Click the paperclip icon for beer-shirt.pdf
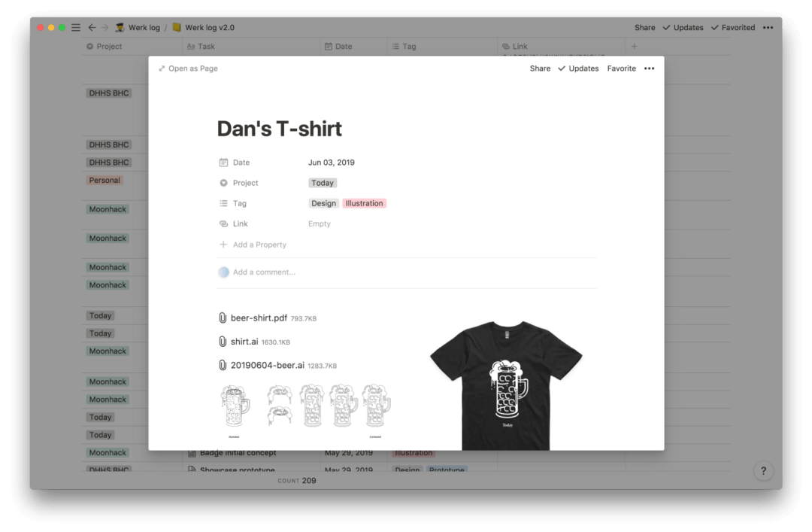This screenshot has height=532, width=812. (223, 318)
